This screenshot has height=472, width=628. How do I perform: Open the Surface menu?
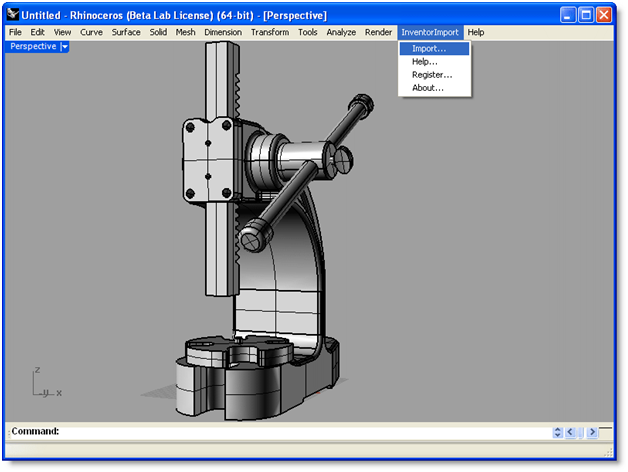126,32
